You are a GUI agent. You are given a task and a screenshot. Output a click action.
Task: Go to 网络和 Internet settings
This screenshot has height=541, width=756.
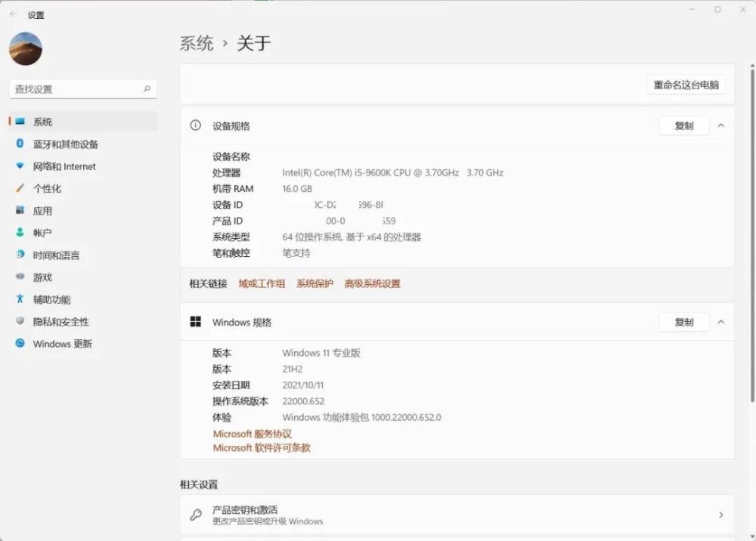click(83, 166)
